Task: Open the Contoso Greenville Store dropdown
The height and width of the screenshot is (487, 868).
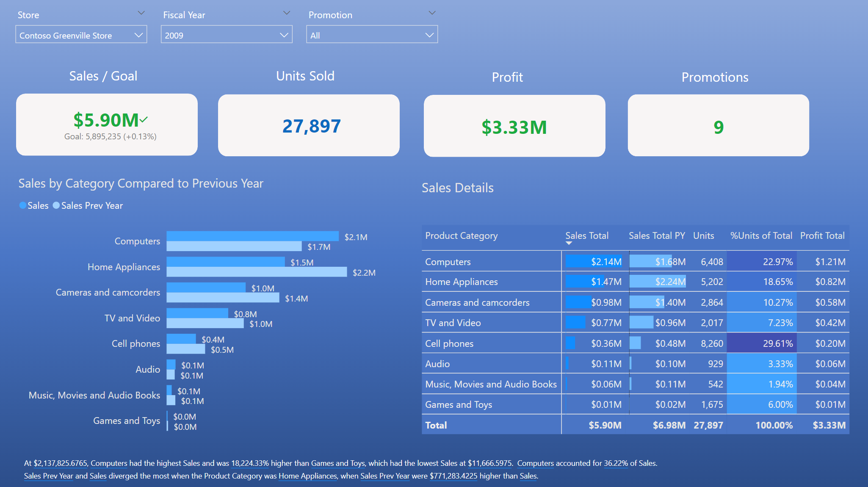Action: tap(81, 35)
